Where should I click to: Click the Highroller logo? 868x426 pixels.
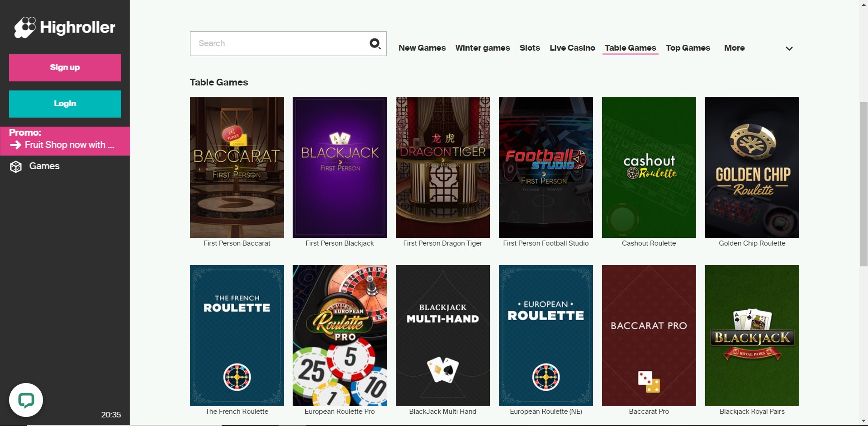click(65, 28)
